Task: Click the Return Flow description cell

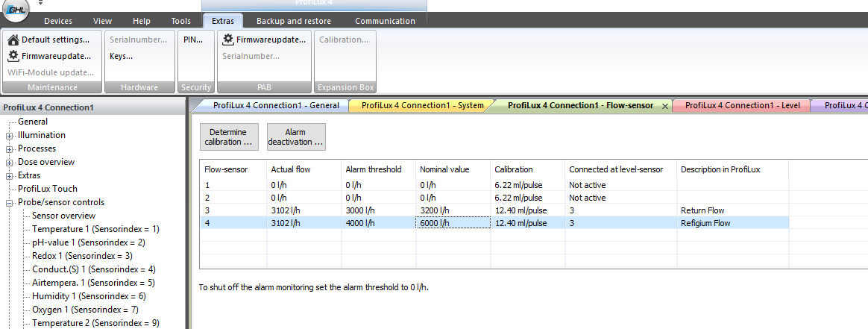Action: click(x=733, y=210)
